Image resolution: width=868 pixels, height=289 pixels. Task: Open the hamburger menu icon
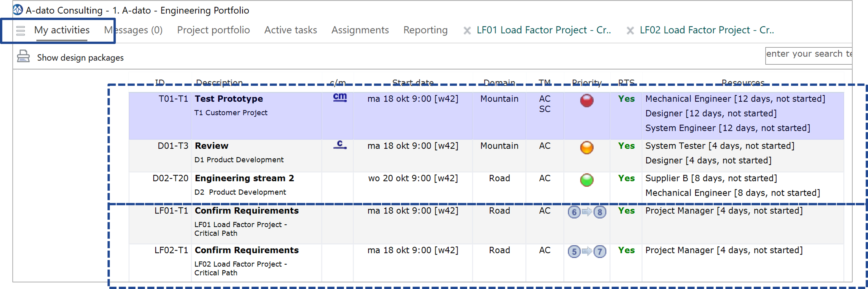[20, 31]
